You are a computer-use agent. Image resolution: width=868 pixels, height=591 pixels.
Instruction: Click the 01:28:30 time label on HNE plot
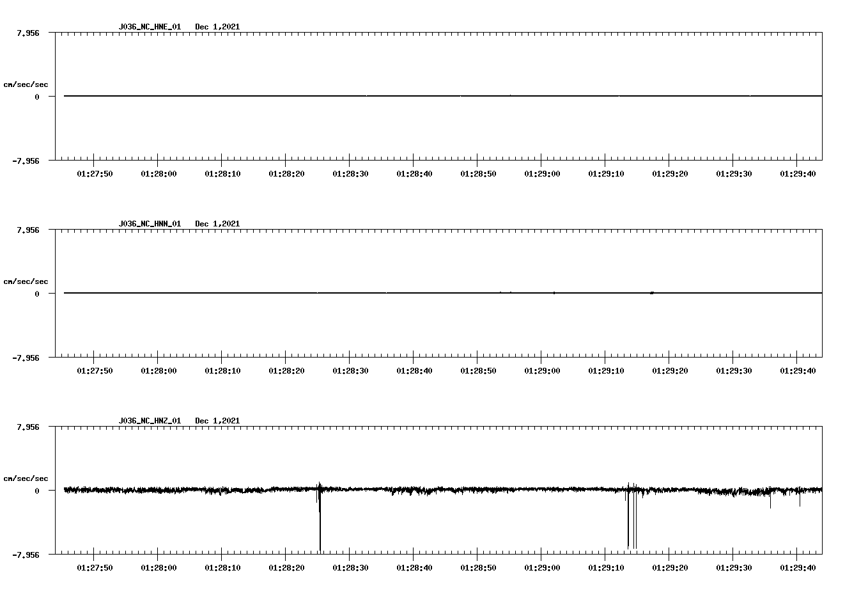(350, 174)
